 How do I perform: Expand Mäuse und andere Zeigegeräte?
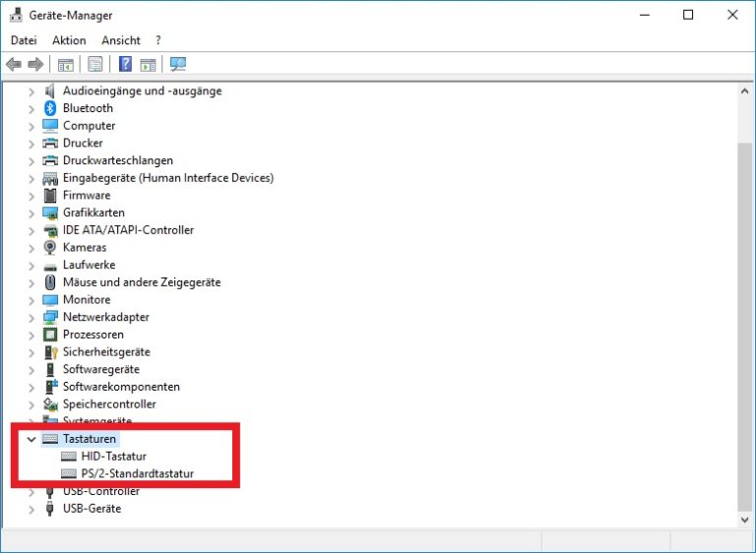[31, 282]
